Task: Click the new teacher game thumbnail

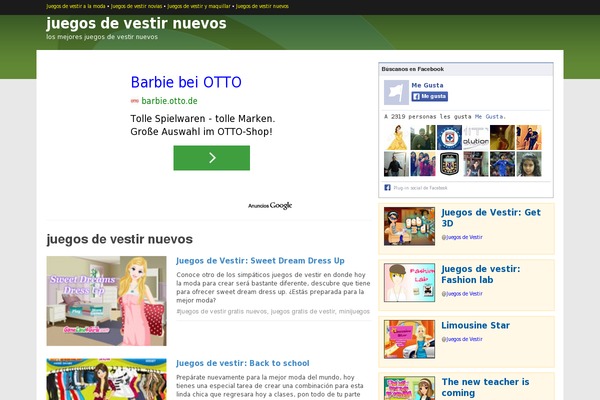Action: point(409,388)
